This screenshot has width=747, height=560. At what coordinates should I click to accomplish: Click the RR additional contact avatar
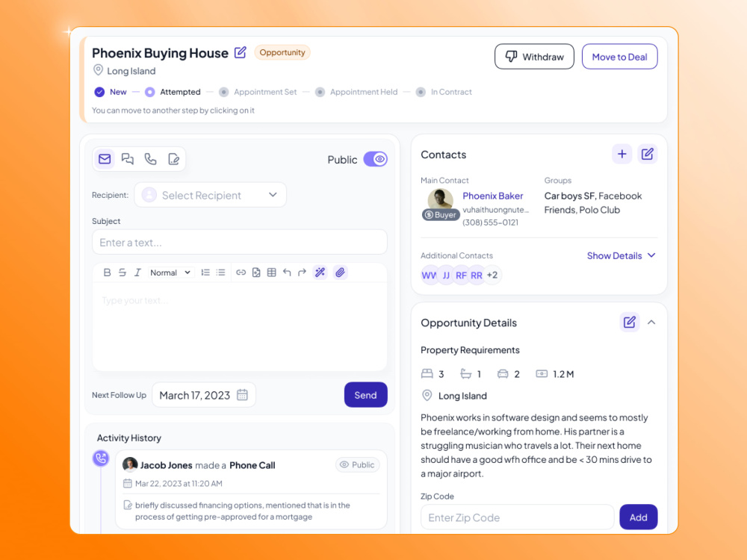tap(477, 276)
